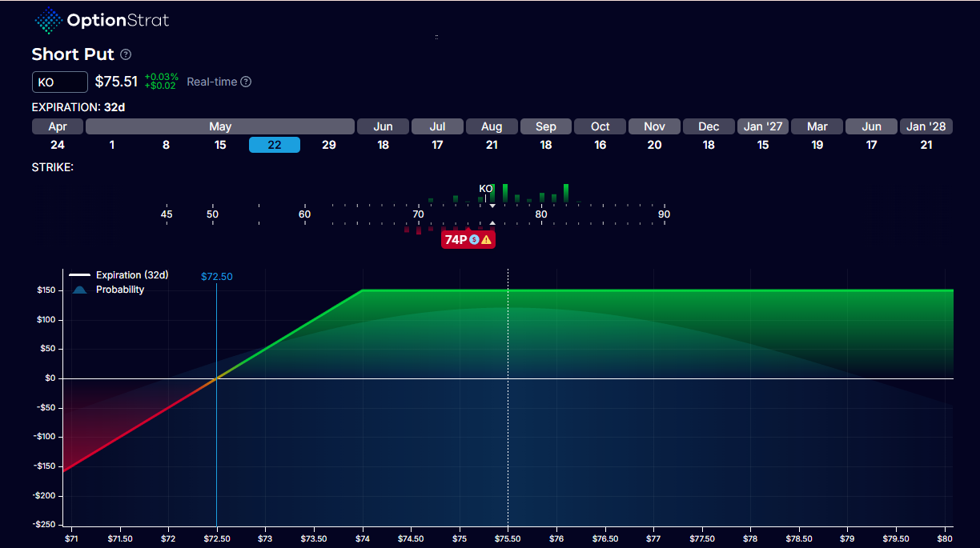This screenshot has width=980, height=548.
Task: Type in the KO ticker symbol field
Action: coord(60,82)
